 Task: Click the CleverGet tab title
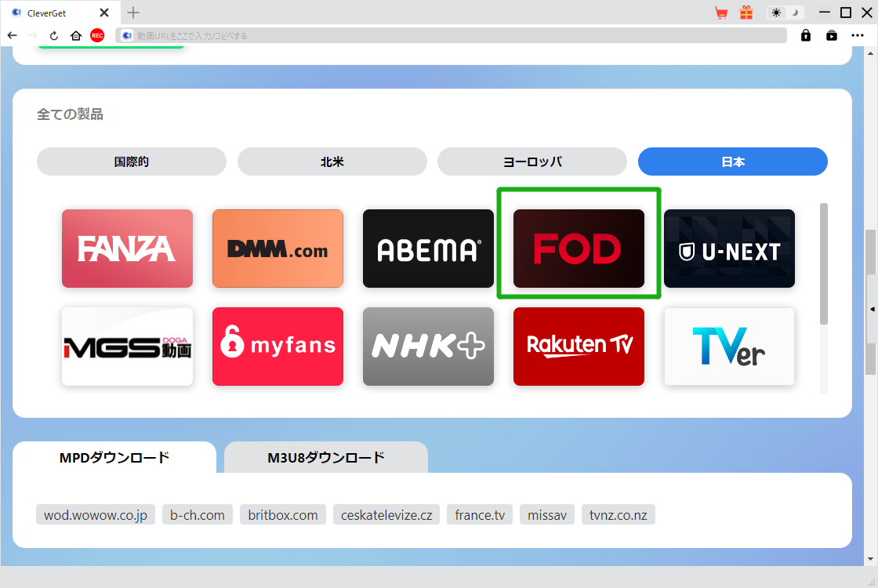46,13
